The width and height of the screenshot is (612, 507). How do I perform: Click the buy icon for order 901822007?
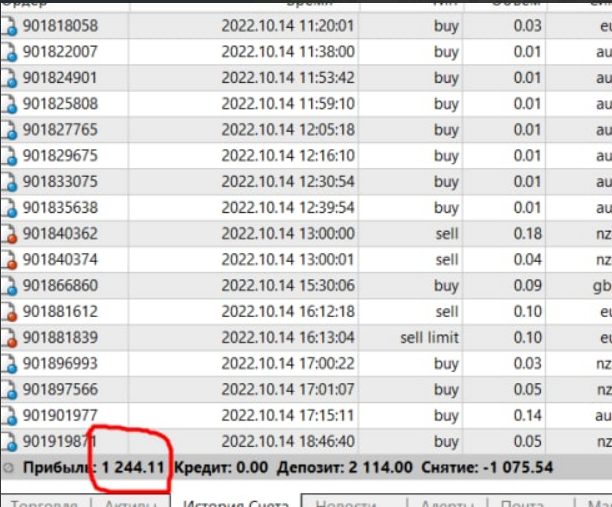pos(9,52)
